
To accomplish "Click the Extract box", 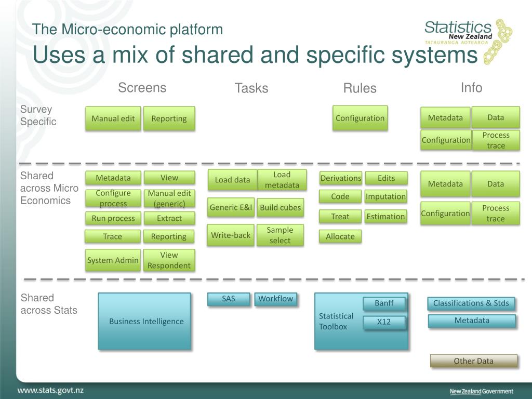I will click(169, 218).
